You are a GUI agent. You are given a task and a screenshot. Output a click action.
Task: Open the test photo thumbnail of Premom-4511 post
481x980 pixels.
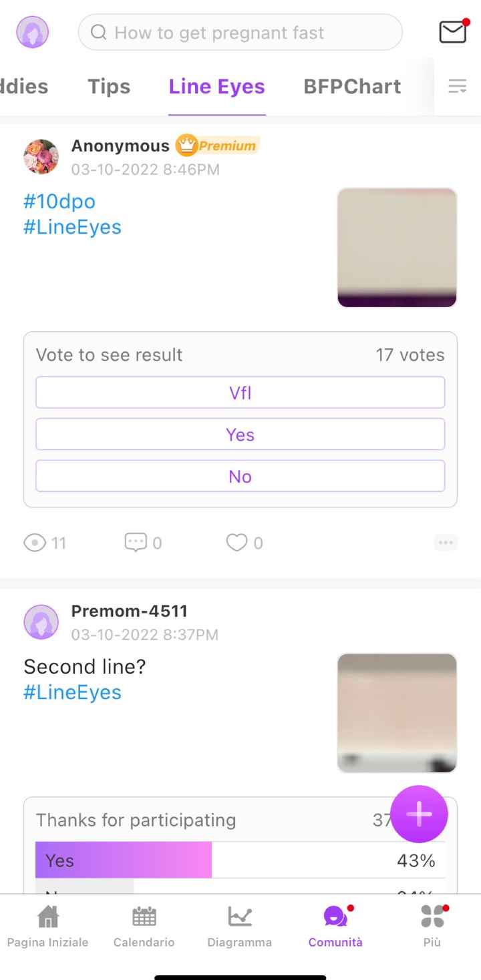(x=397, y=713)
